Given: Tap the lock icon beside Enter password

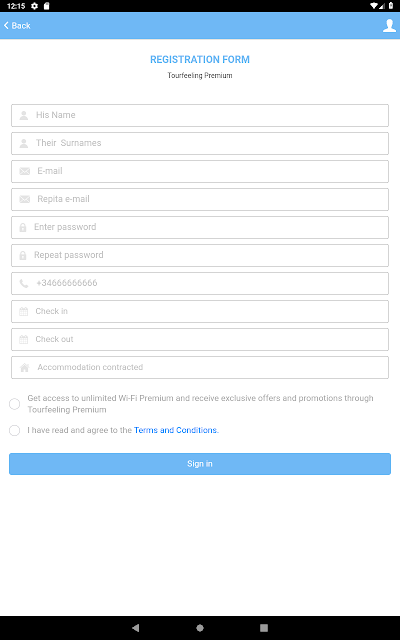Looking at the screenshot, I should [x=23, y=227].
